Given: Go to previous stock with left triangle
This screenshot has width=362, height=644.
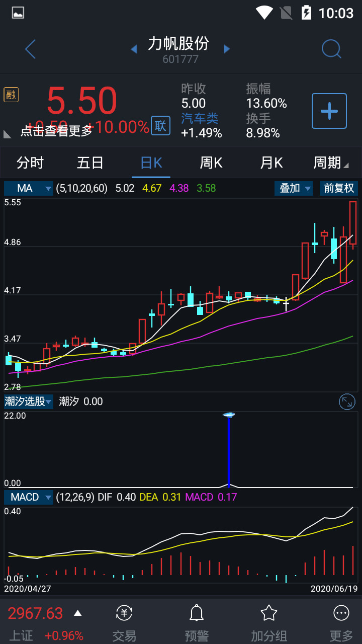Looking at the screenshot, I should coord(134,49).
